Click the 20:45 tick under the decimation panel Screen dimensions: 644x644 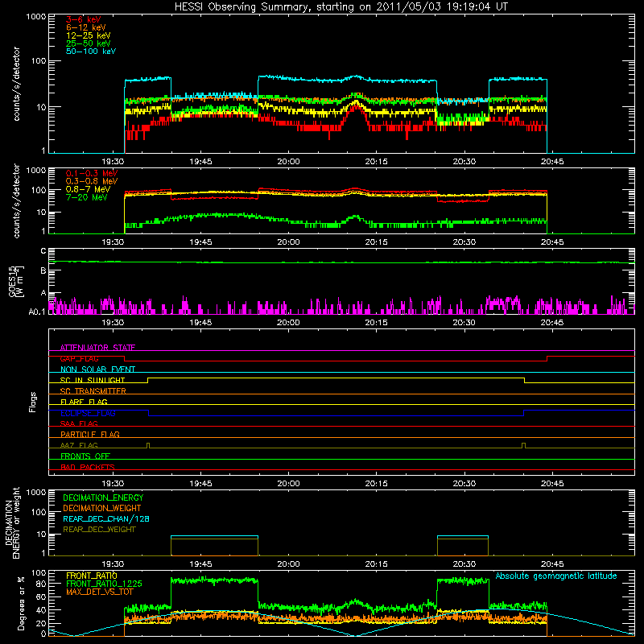(x=552, y=564)
